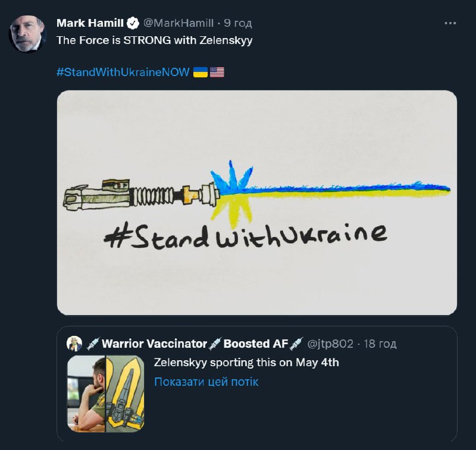Open the Mark Hamill display name

coord(90,23)
